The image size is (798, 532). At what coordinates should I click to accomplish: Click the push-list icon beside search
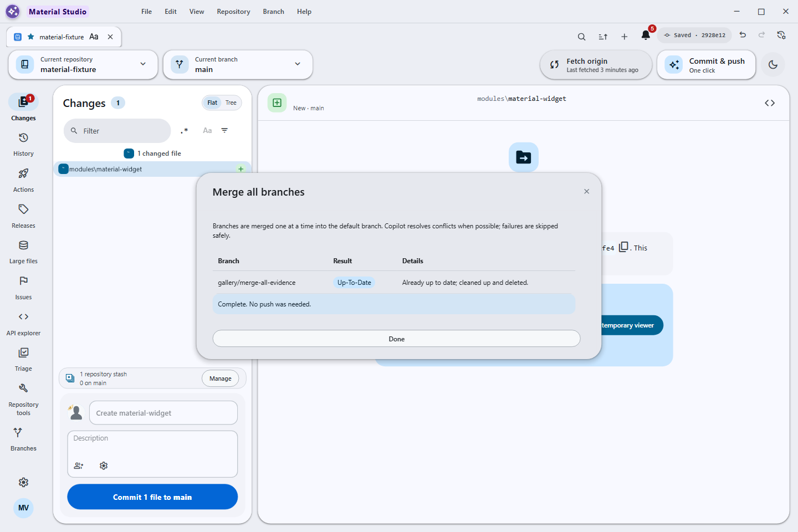pos(603,37)
